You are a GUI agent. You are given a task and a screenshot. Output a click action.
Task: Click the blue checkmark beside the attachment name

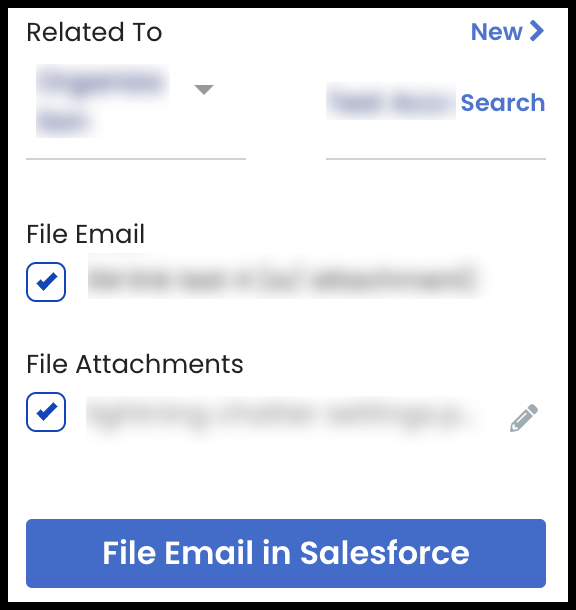pos(46,412)
